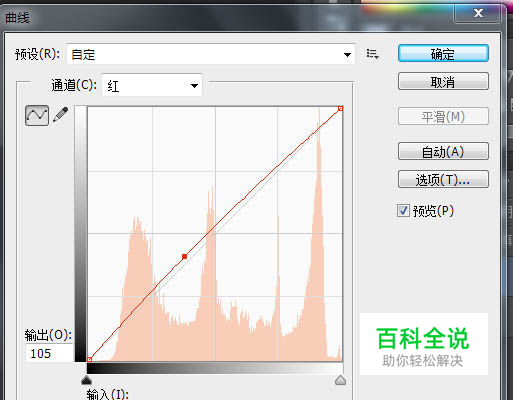
Task: Click the 确定 button
Action: pyautogui.click(x=443, y=53)
